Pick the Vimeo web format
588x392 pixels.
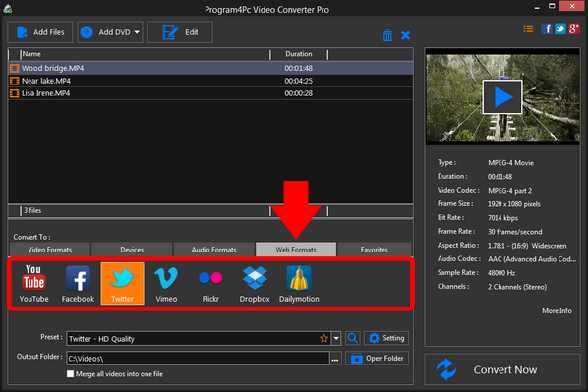(x=166, y=283)
